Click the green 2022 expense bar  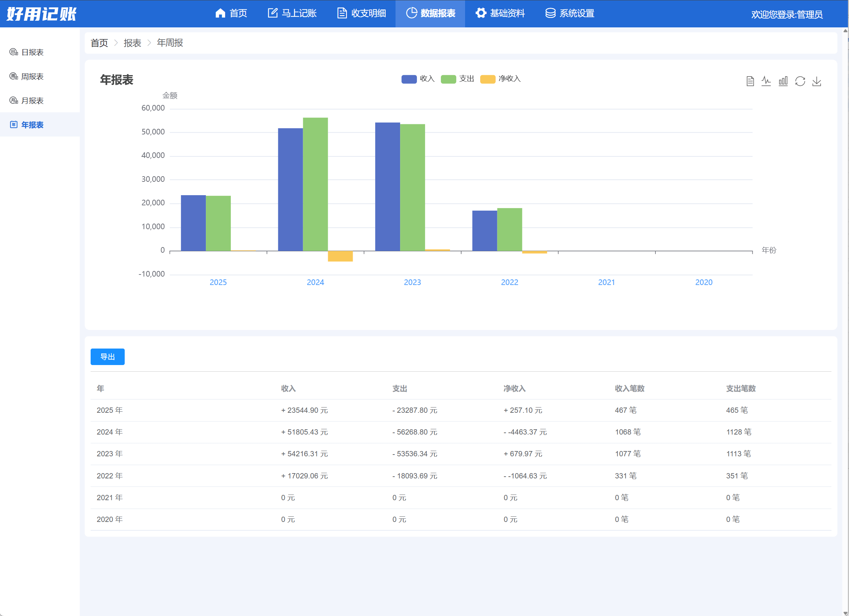point(509,230)
